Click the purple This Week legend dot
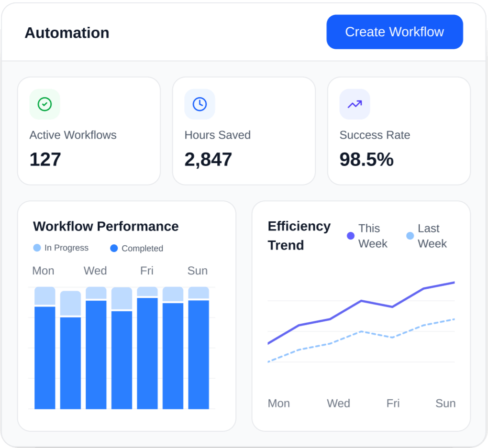488x448 pixels. (x=351, y=236)
